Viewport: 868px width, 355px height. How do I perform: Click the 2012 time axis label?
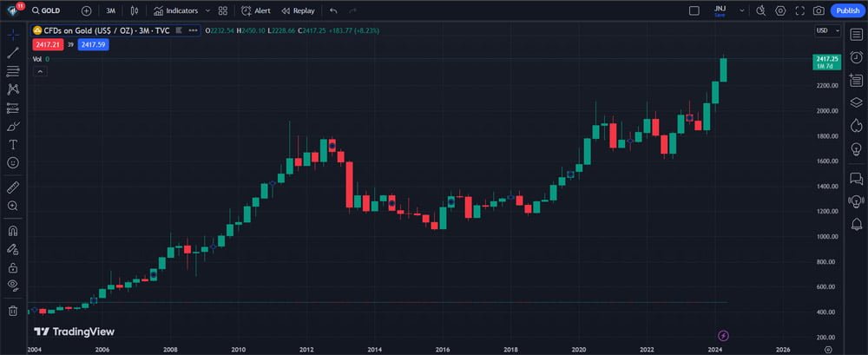pos(306,350)
